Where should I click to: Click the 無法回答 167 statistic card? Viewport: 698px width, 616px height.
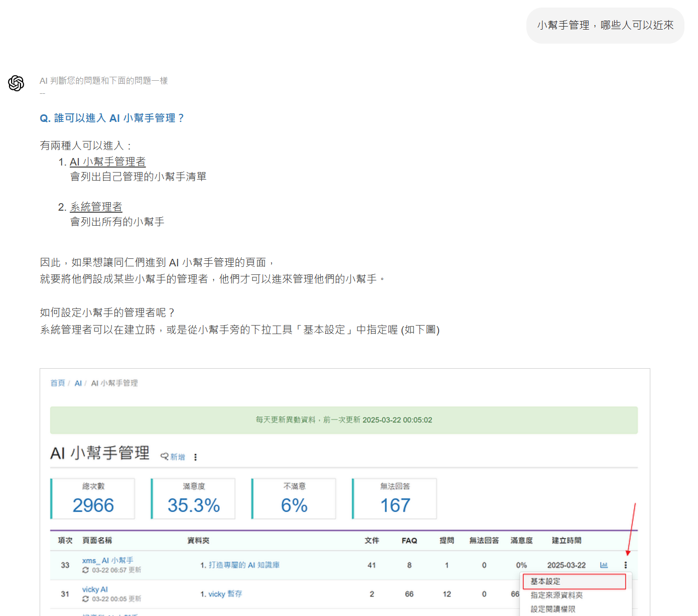tap(395, 499)
